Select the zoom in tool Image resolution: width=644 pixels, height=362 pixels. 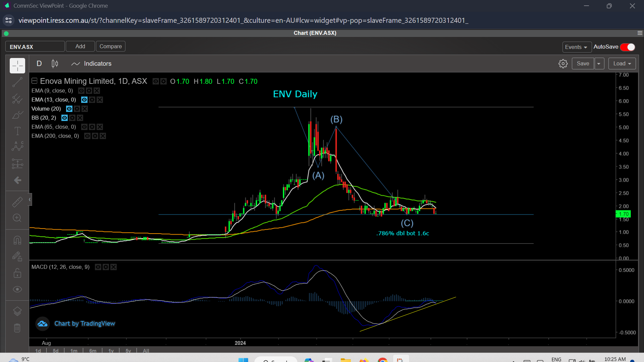pyautogui.click(x=17, y=218)
